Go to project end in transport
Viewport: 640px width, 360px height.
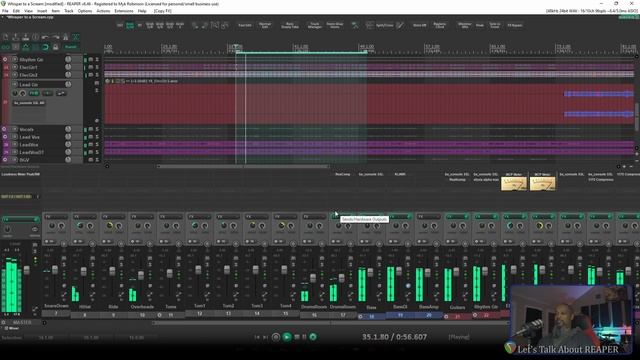pyautogui.click(x=265, y=337)
